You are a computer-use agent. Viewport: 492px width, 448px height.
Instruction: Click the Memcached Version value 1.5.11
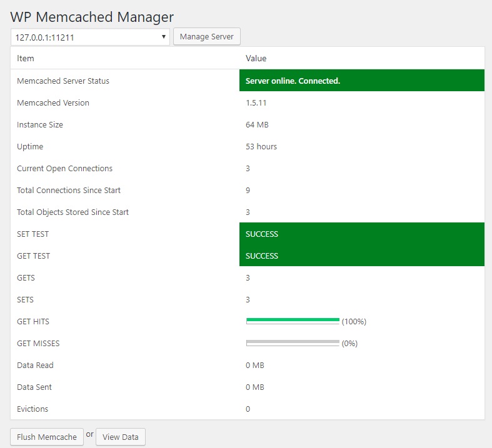click(x=256, y=102)
